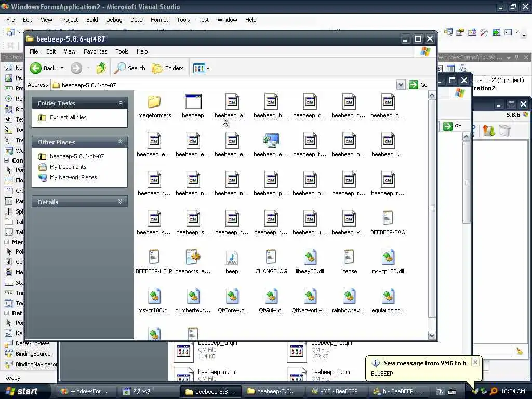The width and height of the screenshot is (532, 399).
Task: Open the Explorer Tools menu
Action: (x=122, y=51)
